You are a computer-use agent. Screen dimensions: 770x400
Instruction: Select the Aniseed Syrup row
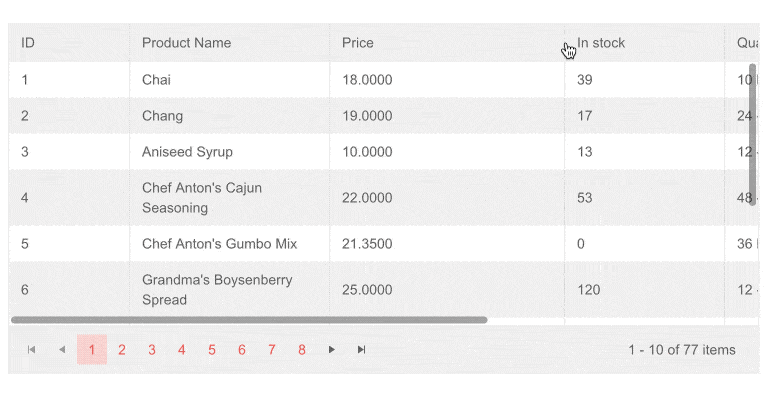click(187, 152)
